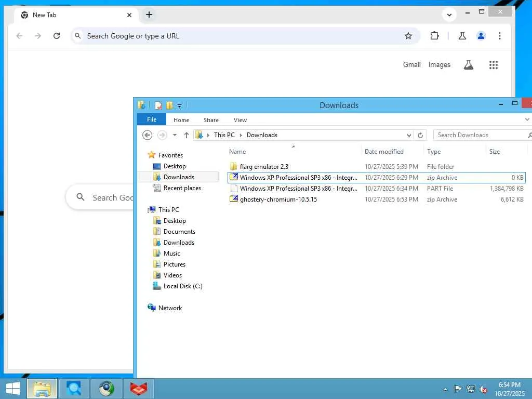Open Chrome tab search dropdown
This screenshot has height=399, width=532.
point(449,15)
